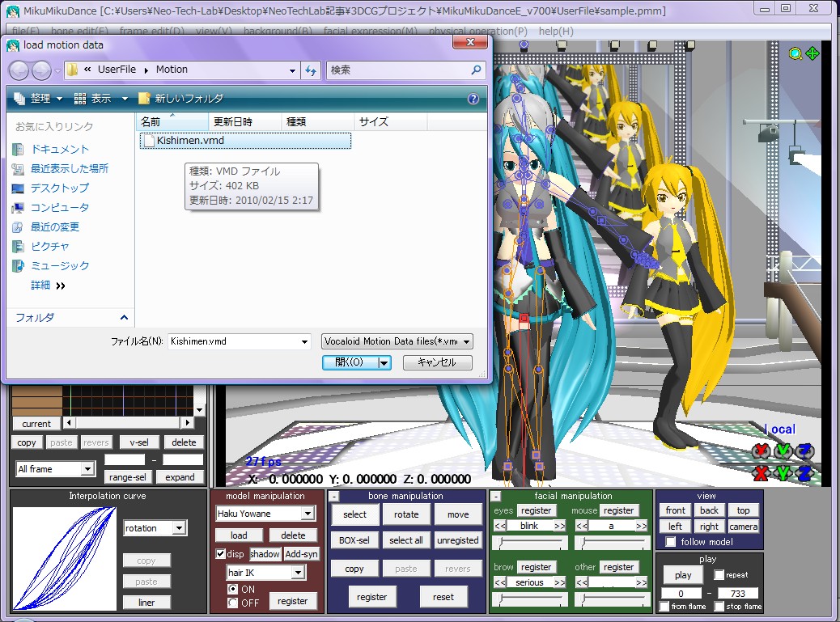Click bone manipulation rotate button
The width and height of the screenshot is (840, 622).
(406, 514)
